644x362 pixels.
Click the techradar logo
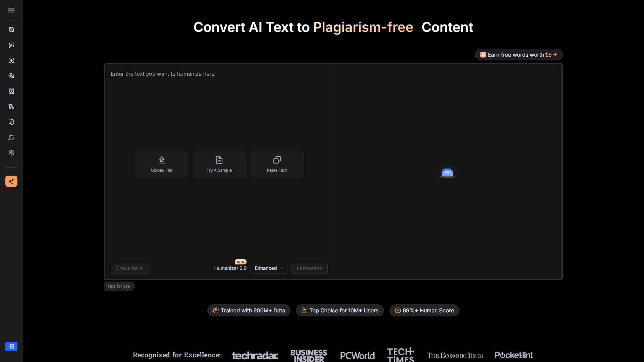255,355
